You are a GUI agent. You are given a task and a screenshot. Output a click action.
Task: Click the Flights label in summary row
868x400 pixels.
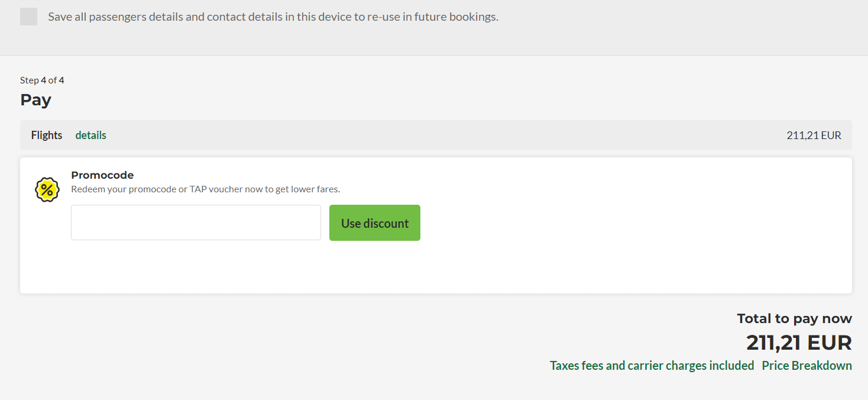pos(47,135)
